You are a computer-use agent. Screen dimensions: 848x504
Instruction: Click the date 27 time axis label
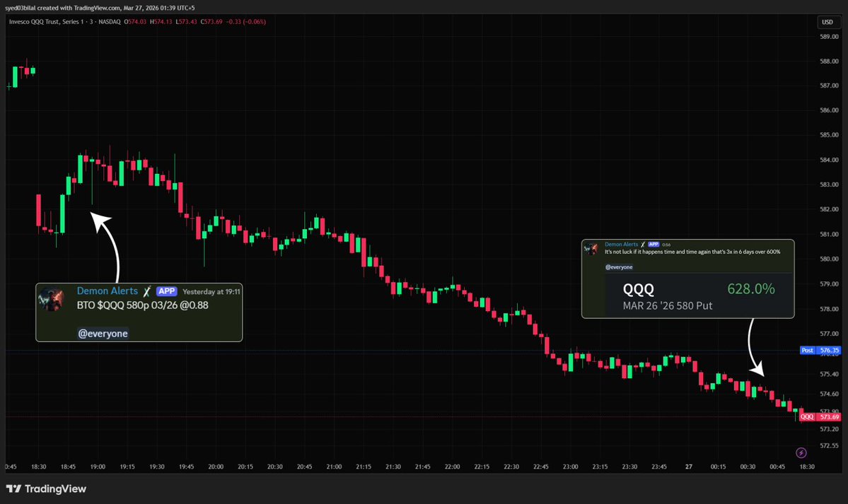[688, 467]
